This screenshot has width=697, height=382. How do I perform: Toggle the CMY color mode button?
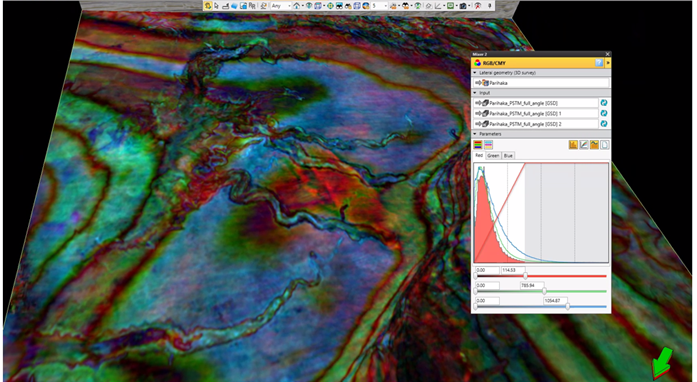[488, 145]
